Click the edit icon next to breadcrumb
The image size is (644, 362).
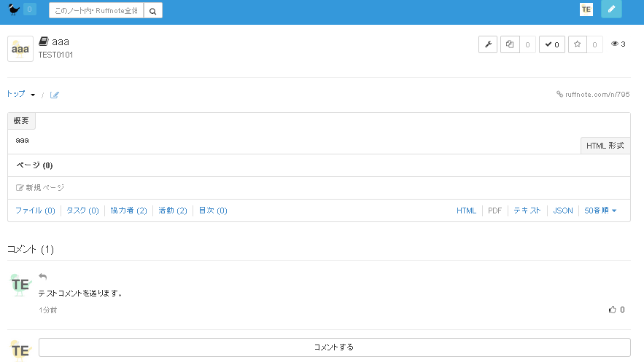[55, 95]
